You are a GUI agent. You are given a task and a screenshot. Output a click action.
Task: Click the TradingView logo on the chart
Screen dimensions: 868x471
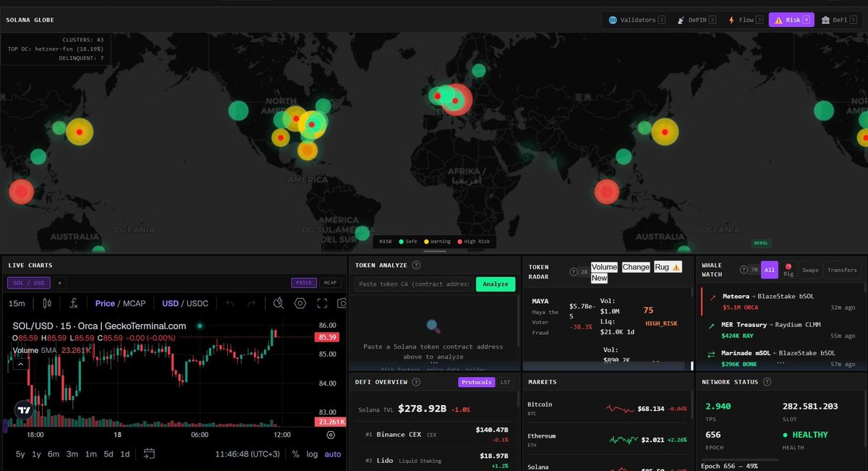click(x=24, y=410)
